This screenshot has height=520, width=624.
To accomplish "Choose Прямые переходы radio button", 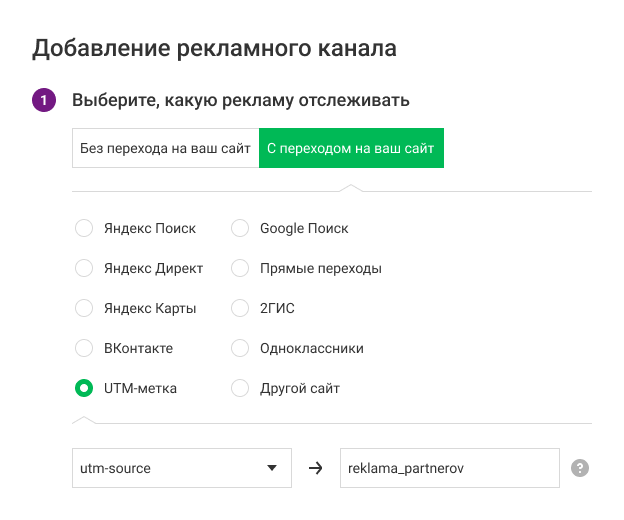I will tap(240, 268).
